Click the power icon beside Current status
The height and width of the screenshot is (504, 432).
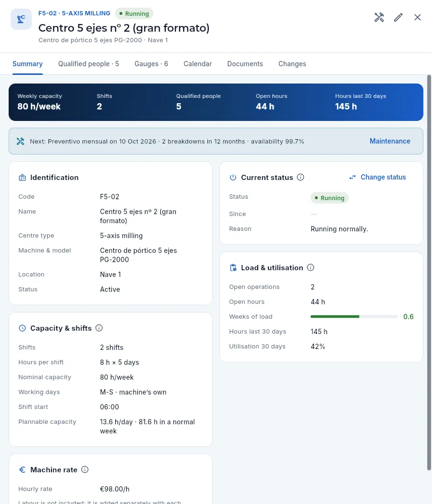(233, 178)
